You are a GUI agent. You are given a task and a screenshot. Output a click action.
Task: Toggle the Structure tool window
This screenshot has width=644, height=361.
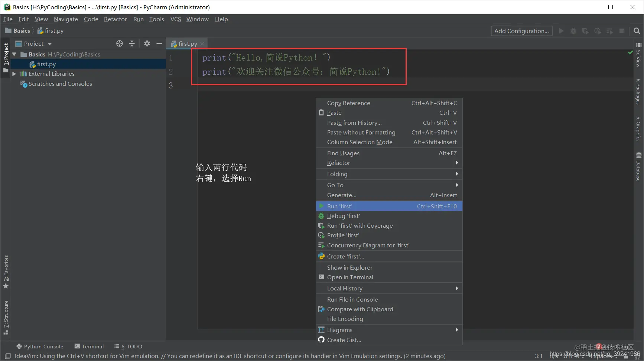tap(6, 317)
